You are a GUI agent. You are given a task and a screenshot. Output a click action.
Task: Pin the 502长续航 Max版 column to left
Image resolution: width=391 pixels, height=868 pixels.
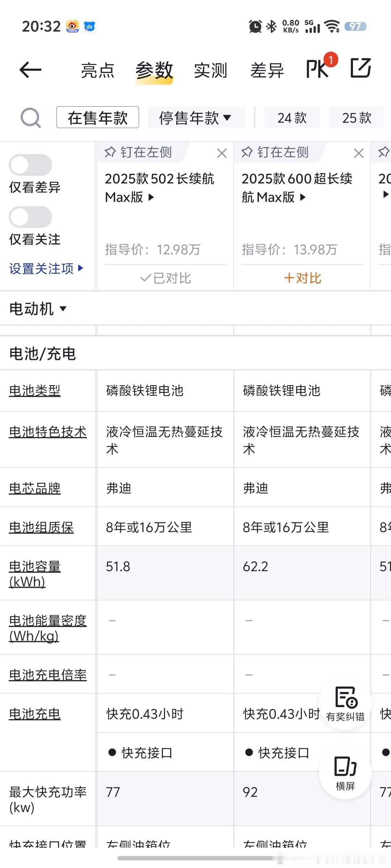pyautogui.click(x=138, y=152)
